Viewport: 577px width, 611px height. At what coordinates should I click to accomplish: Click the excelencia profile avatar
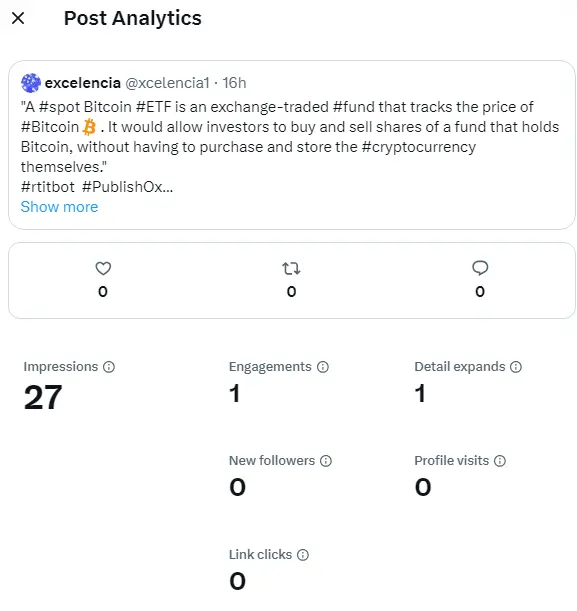coord(31,83)
